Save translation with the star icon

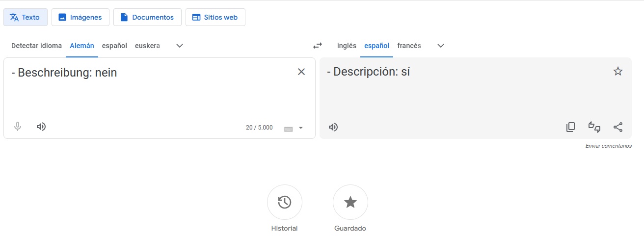click(x=618, y=72)
